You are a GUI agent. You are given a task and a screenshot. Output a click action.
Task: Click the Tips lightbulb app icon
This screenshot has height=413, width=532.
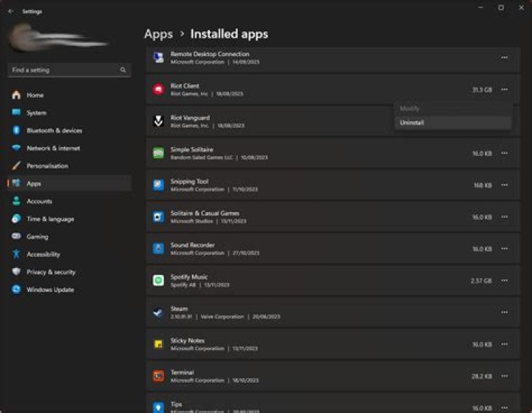coord(158,407)
